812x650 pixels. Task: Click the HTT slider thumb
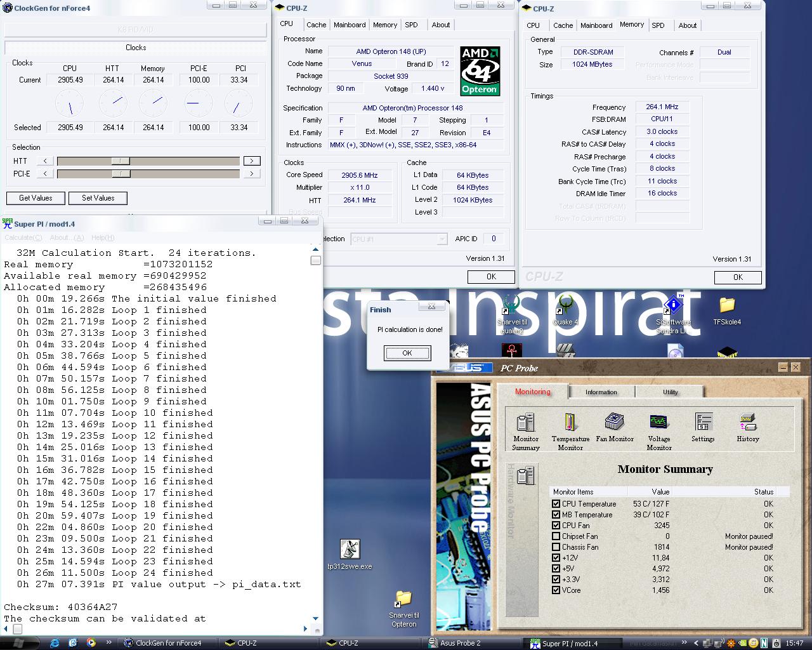[120, 161]
